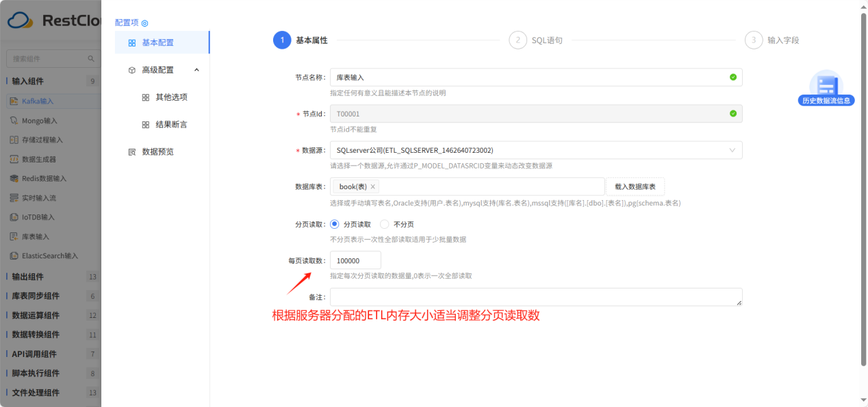Choose the 存储过程输入 component icon
The height and width of the screenshot is (407, 868).
coord(14,140)
